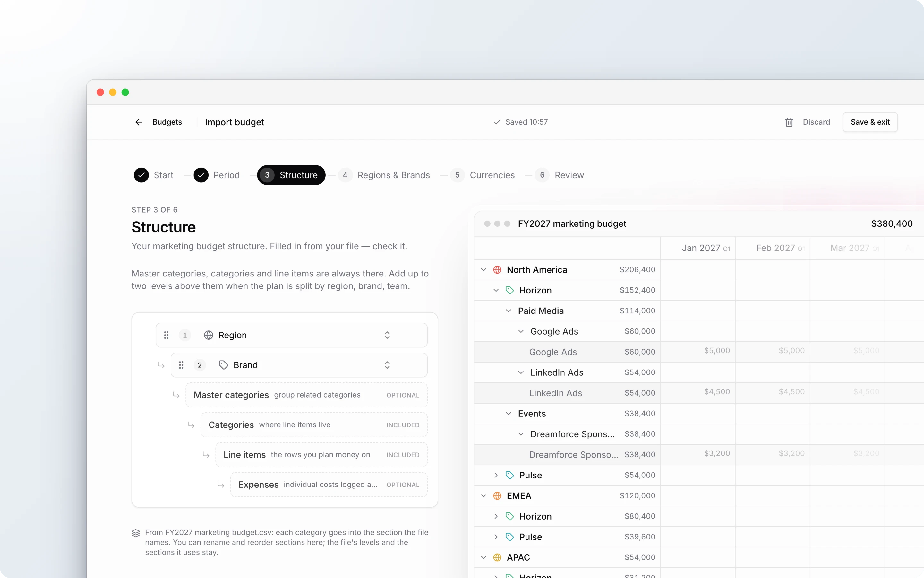Open the Region level type dropdown

pos(387,335)
